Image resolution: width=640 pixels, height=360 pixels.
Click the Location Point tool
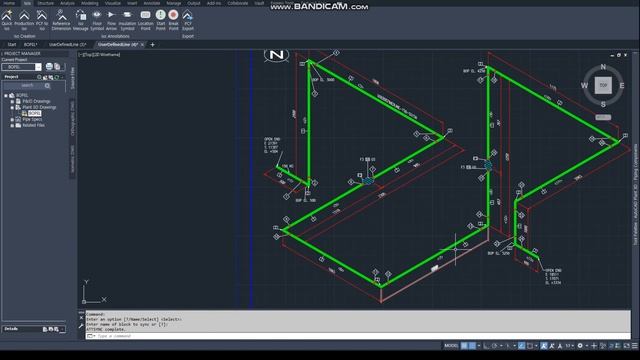click(x=145, y=20)
